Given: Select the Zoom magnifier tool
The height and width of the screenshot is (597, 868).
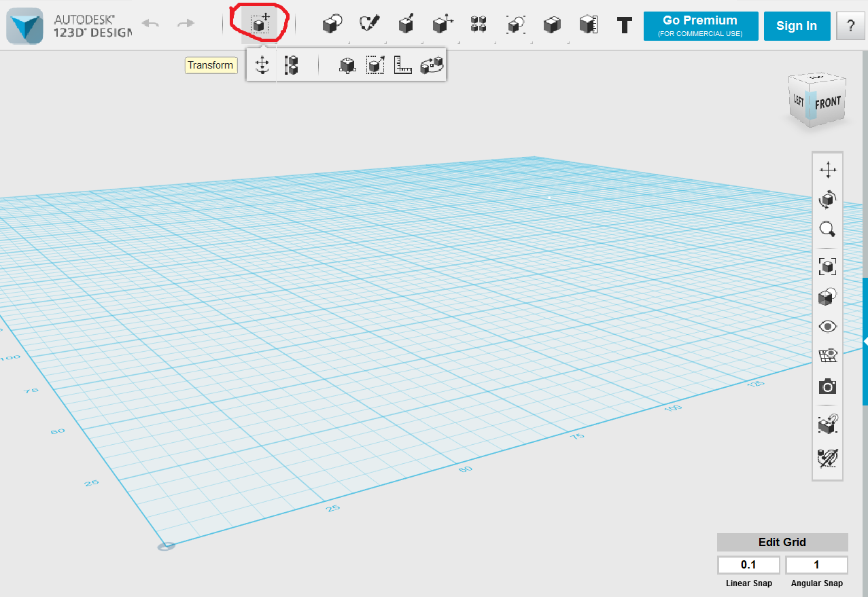Looking at the screenshot, I should point(827,230).
